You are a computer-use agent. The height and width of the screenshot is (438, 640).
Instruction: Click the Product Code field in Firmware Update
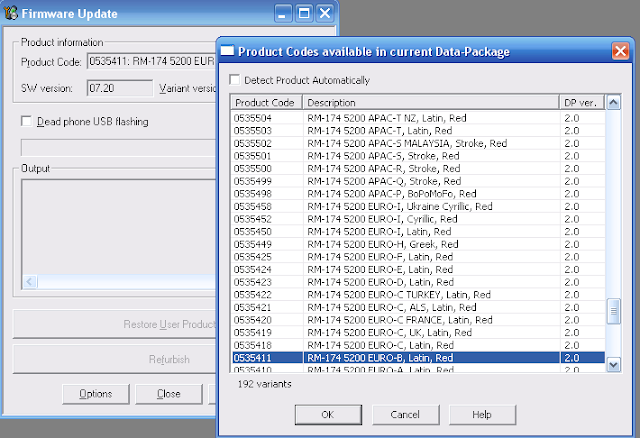151,61
